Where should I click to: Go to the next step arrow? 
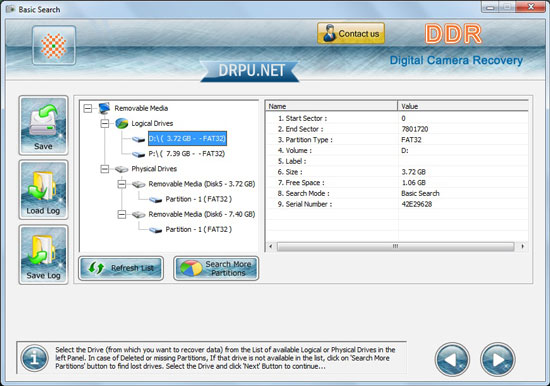click(x=497, y=359)
